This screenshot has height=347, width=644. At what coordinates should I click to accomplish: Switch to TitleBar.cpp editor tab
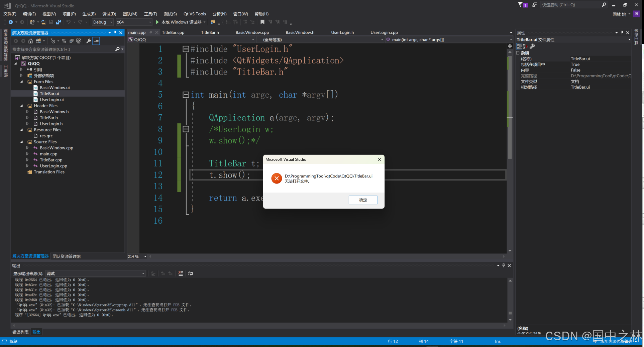coord(173,32)
